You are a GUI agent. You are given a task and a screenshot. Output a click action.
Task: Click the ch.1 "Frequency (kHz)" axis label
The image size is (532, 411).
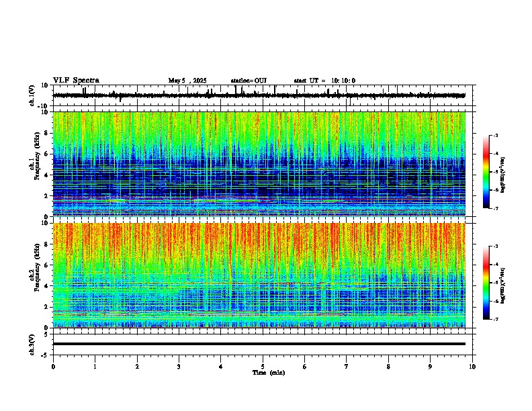pos(37,156)
